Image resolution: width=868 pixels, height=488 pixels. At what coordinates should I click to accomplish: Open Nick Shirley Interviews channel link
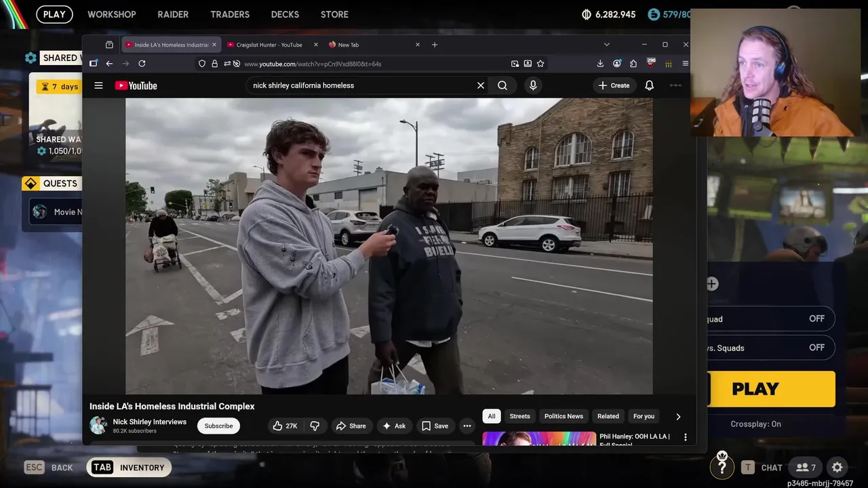(149, 422)
